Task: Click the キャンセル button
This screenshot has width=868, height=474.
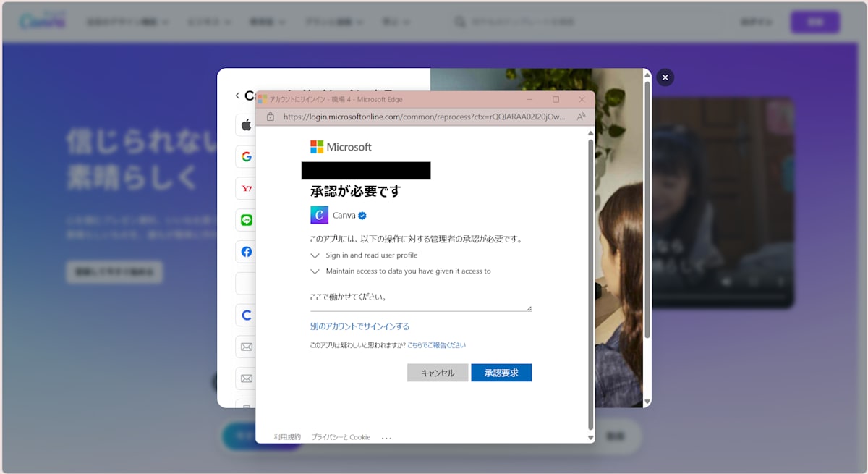Action: [438, 373]
